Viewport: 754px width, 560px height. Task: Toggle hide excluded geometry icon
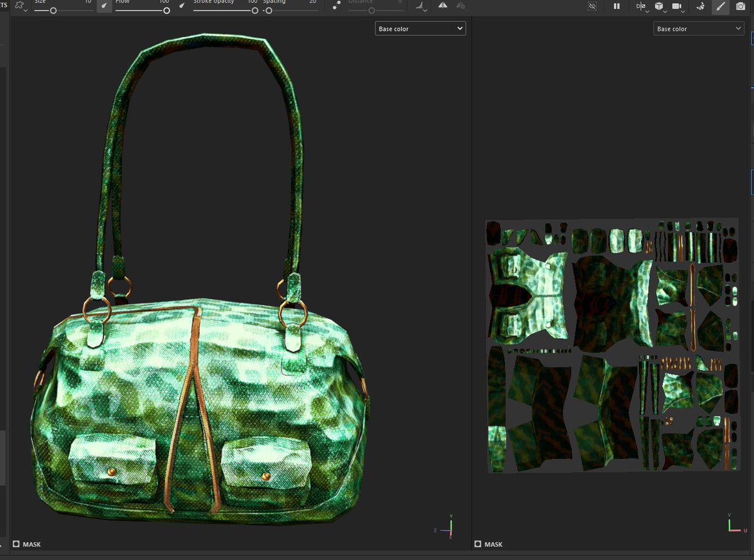(x=592, y=6)
